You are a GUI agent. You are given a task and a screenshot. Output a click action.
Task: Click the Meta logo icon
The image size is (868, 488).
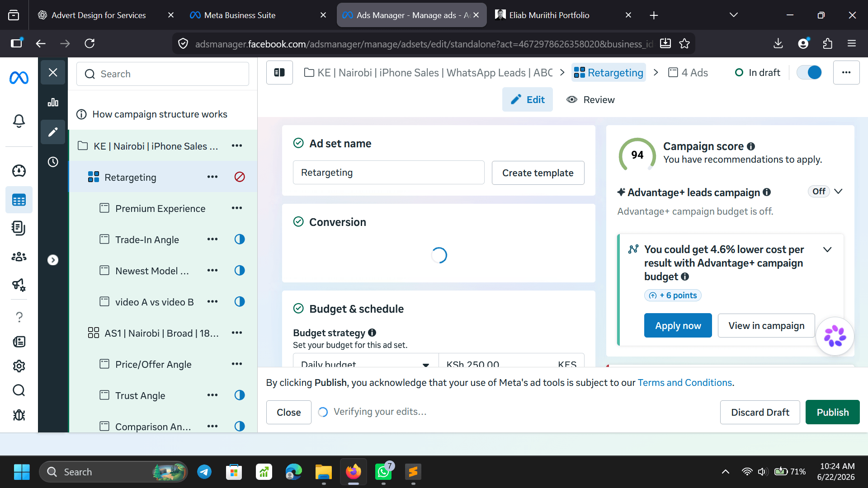tap(19, 78)
